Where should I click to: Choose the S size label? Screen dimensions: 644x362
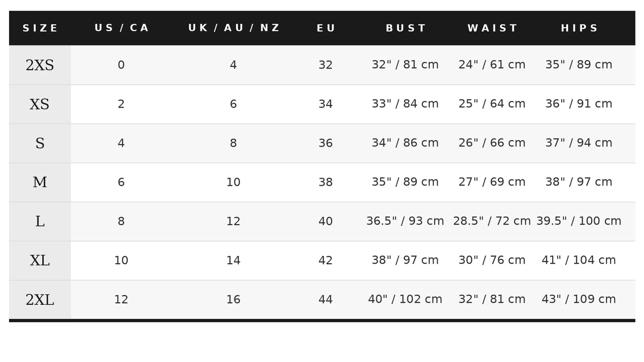point(40,143)
